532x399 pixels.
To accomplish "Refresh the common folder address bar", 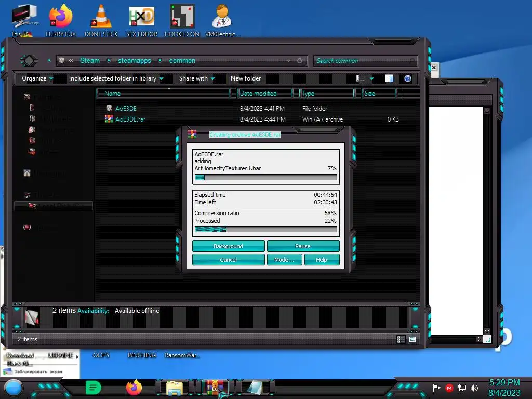I will (x=300, y=61).
